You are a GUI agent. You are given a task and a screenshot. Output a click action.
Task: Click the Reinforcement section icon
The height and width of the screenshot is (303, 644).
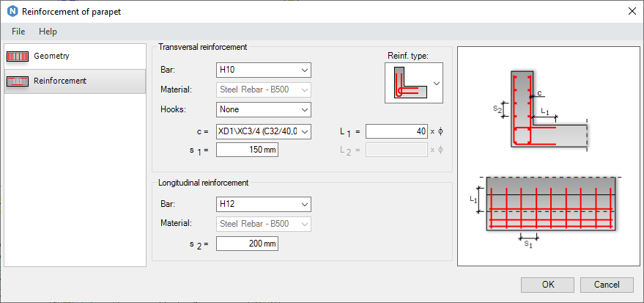pos(18,81)
